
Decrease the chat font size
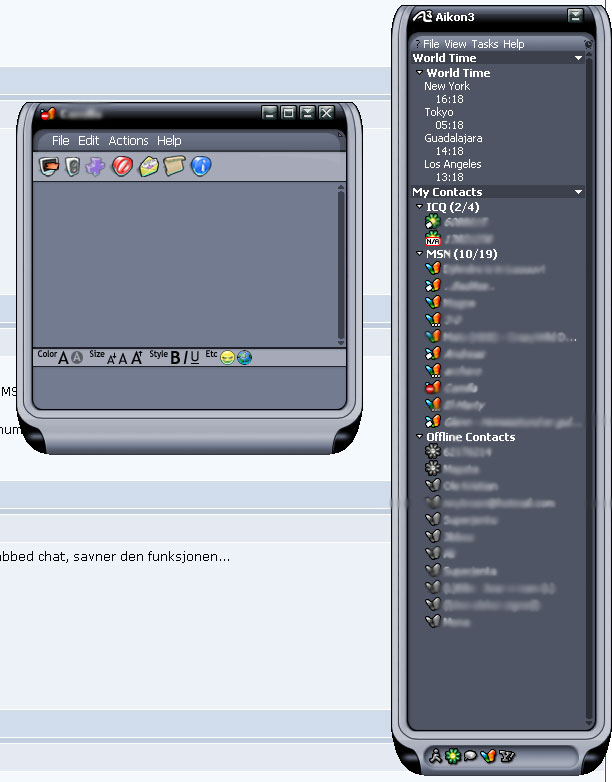[112, 359]
